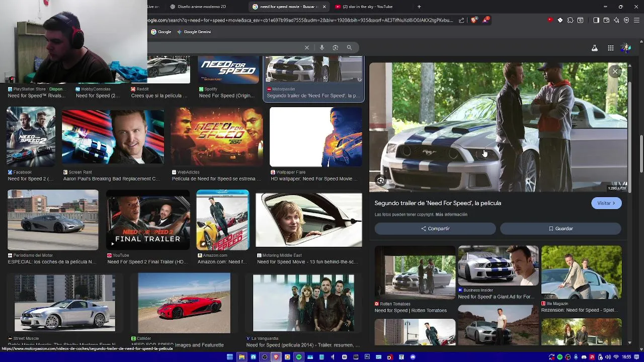Image resolution: width=644 pixels, height=362 pixels.
Task: Open Search Labs flask icon
Action: coord(595,48)
